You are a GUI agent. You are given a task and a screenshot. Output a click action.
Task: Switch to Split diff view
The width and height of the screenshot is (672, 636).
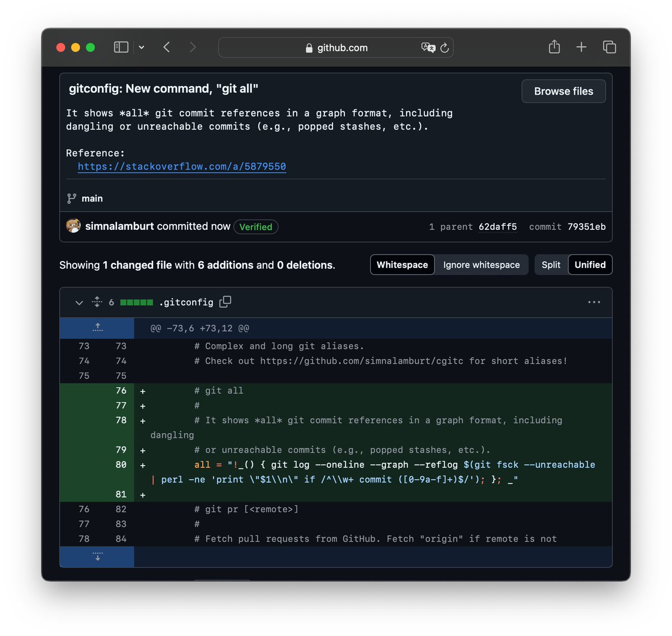(x=551, y=265)
